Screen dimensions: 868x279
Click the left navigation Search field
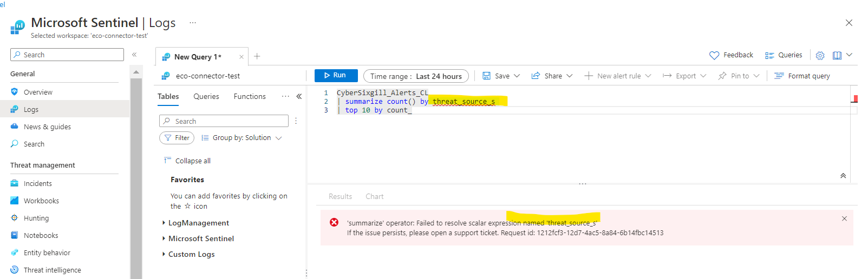point(67,55)
